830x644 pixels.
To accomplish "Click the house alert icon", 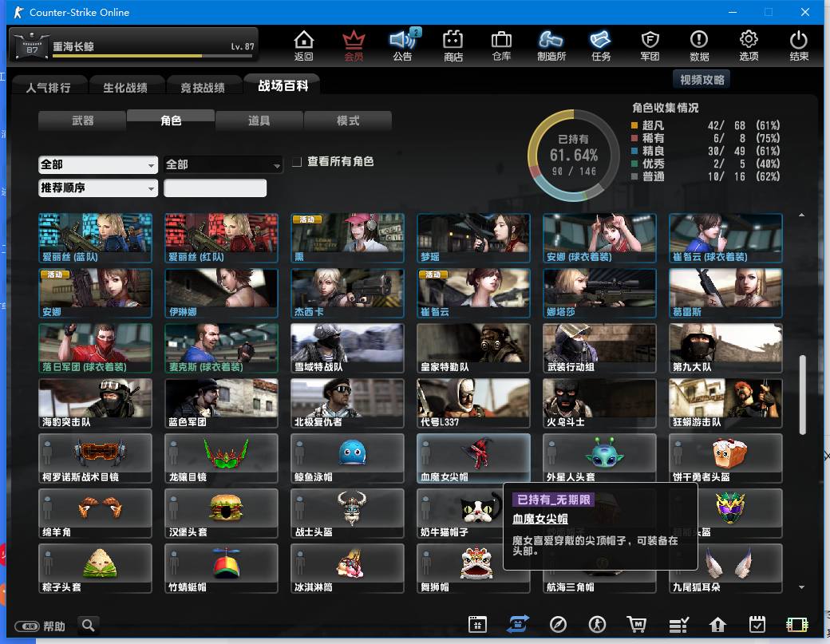I will coord(717,625).
